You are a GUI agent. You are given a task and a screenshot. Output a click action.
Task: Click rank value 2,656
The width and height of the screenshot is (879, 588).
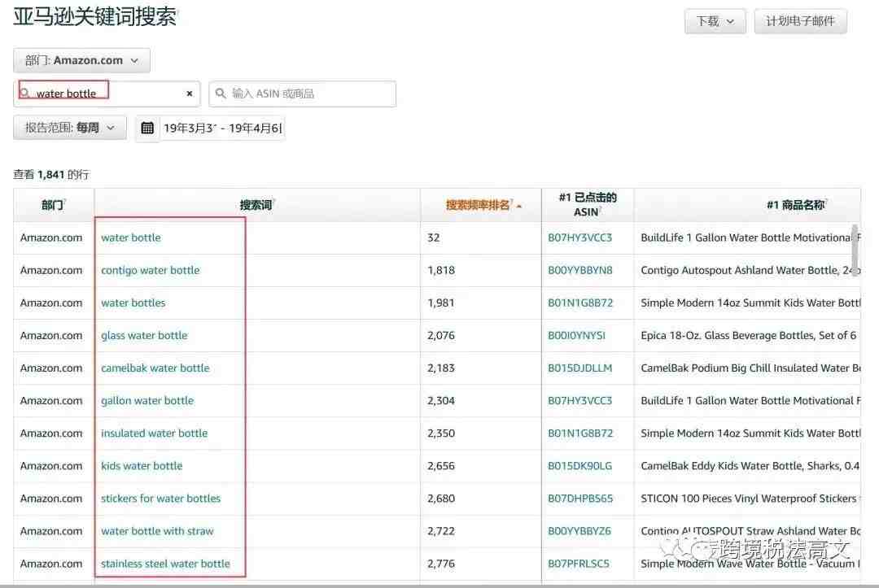(x=441, y=465)
